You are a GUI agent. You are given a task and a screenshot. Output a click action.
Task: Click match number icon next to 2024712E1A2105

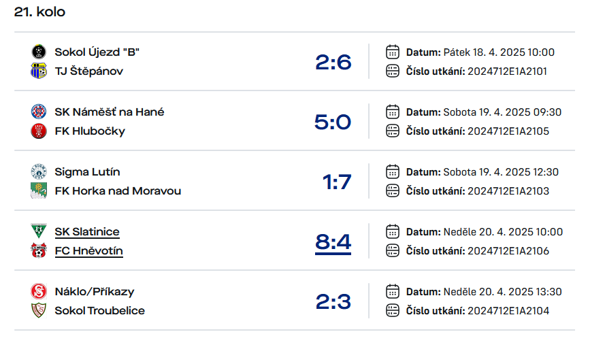393,131
